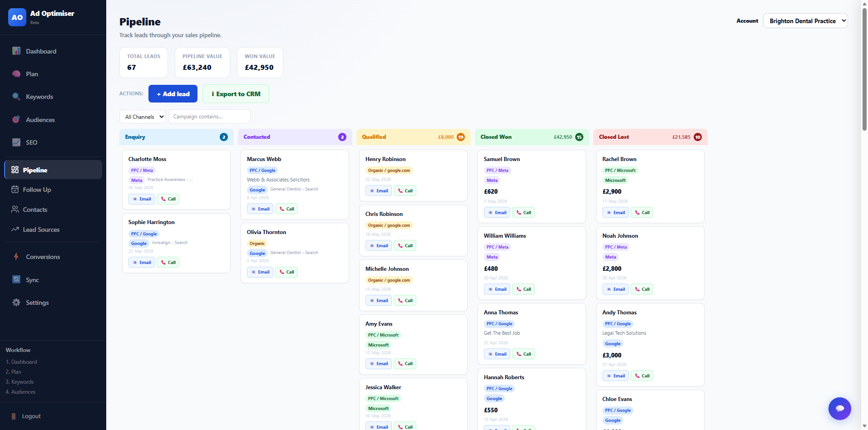Click the Contacted column count badge
The height and width of the screenshot is (430, 868).
[342, 137]
